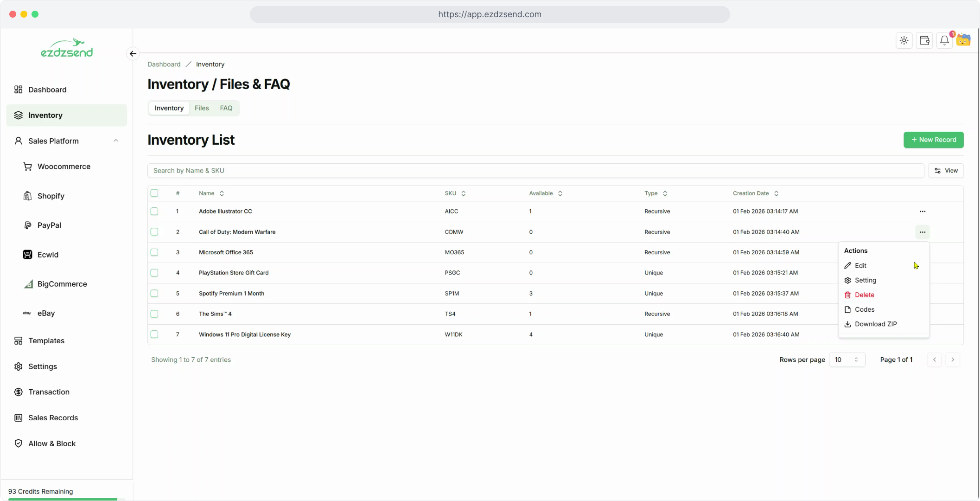Sort the table by SKU column
The image size is (980, 501).
(x=455, y=193)
